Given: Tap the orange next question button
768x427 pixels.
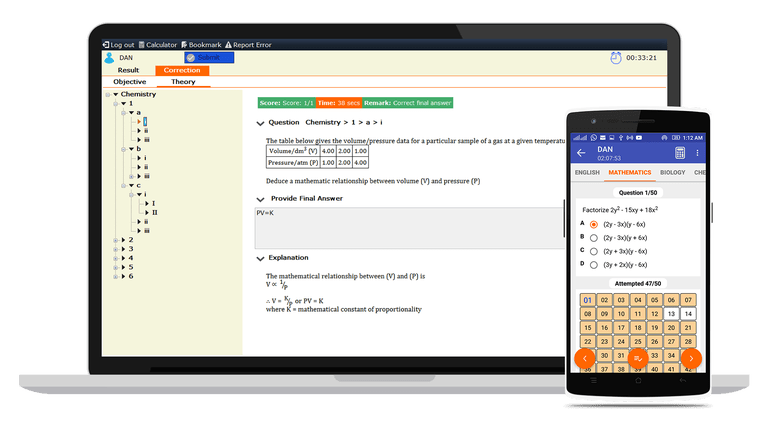Looking at the screenshot, I should click(x=692, y=358).
